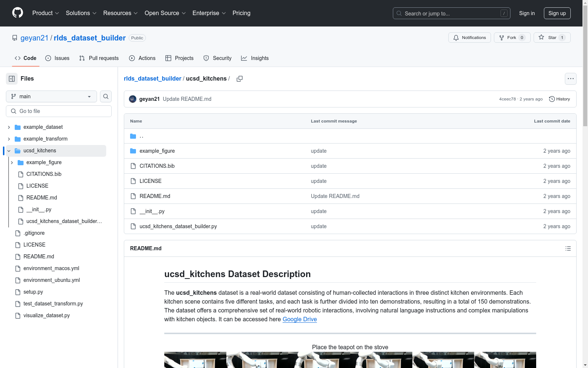Open visualize_dataset.py in the file tree
The image size is (588, 368).
pos(46,315)
